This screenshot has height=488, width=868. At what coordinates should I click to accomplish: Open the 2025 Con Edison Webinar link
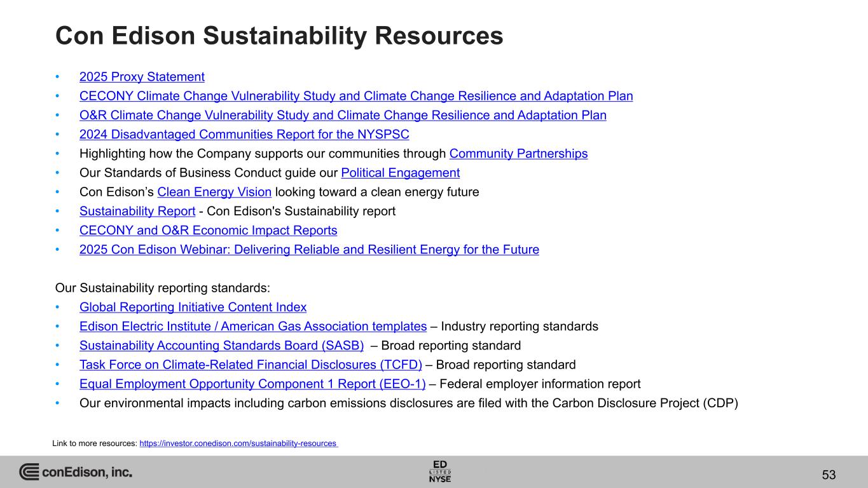(309, 250)
